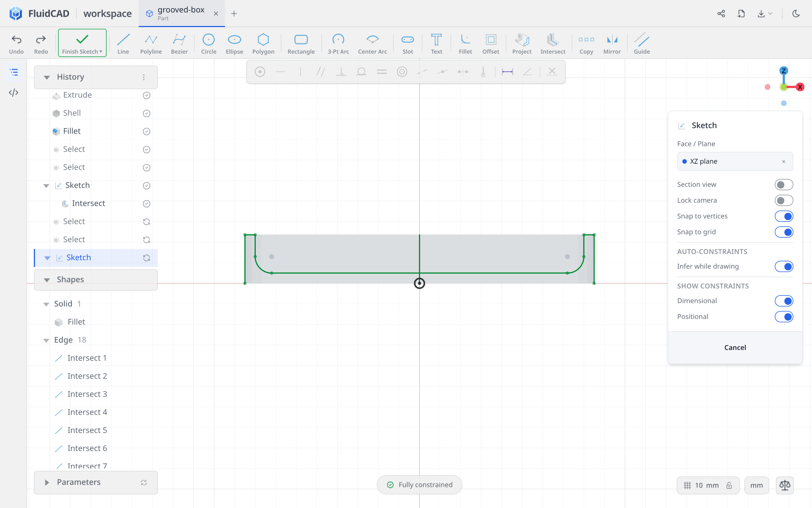The image size is (812, 508).
Task: Toggle Lock camera switch
Action: 784,200
